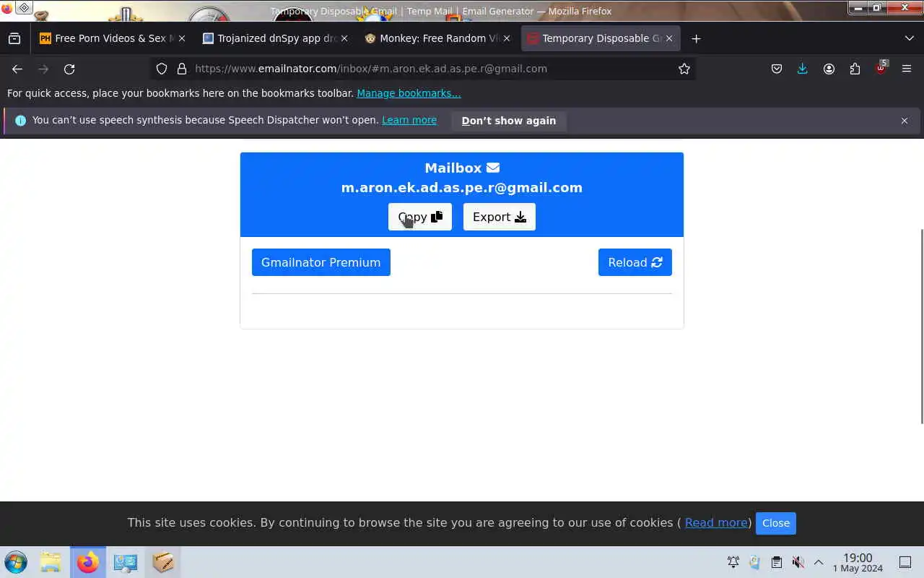Click the mailbox address m.aron.ek.ad.as.pe.r@gmail.com
Viewport: 924px width, 578px height.
(462, 187)
